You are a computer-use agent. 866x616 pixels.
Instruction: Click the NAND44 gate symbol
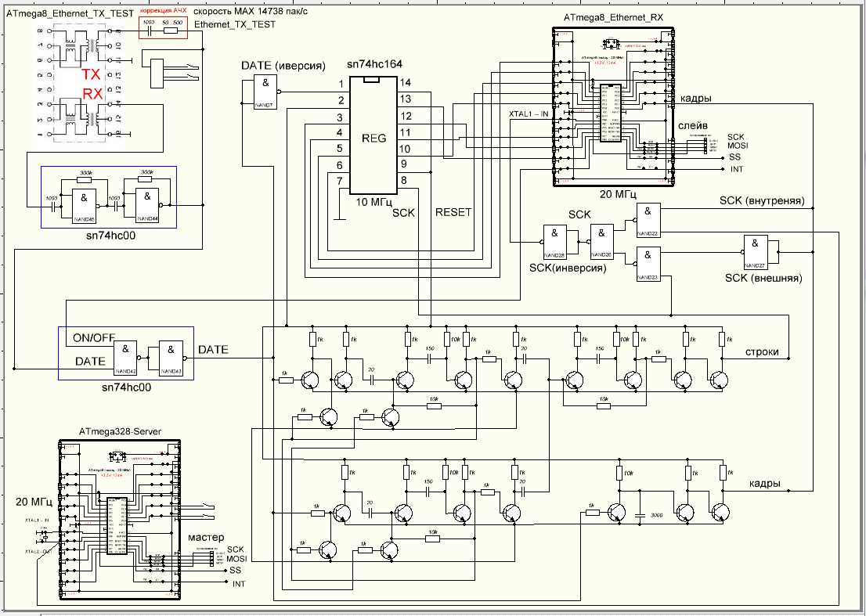pos(146,205)
